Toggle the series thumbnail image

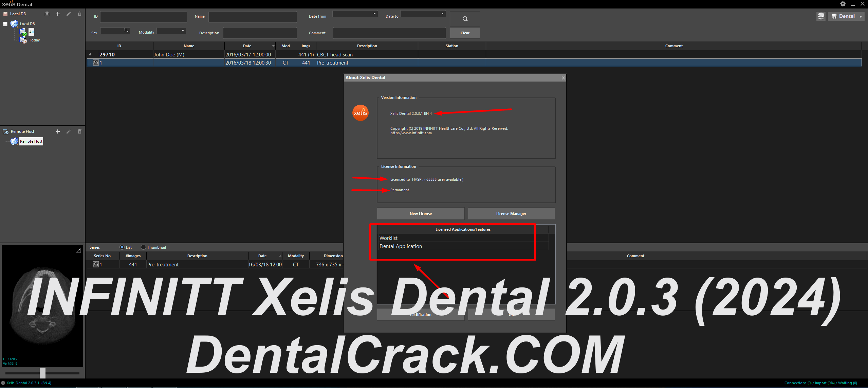point(145,247)
